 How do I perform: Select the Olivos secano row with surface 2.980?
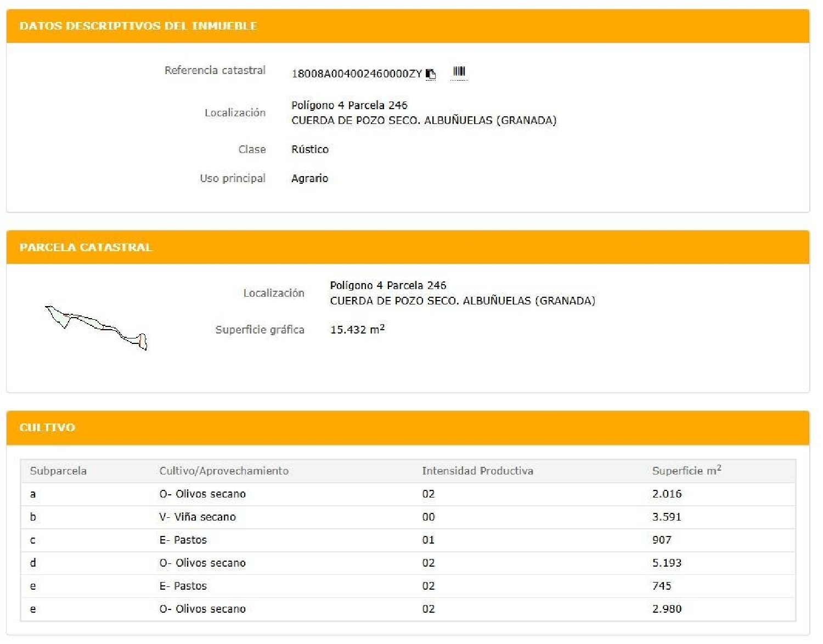click(202, 609)
